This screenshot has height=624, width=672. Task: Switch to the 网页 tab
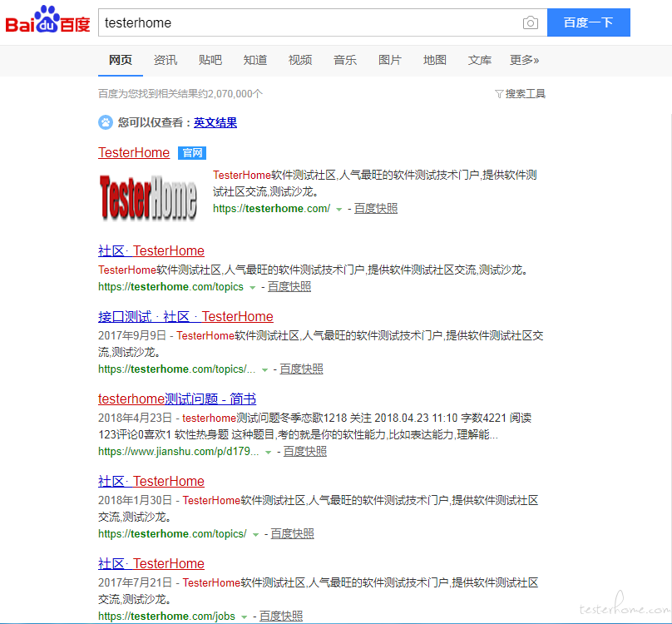point(121,60)
